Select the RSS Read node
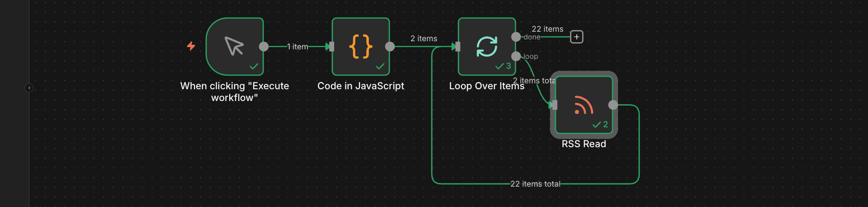The width and height of the screenshot is (868, 207). [x=584, y=105]
